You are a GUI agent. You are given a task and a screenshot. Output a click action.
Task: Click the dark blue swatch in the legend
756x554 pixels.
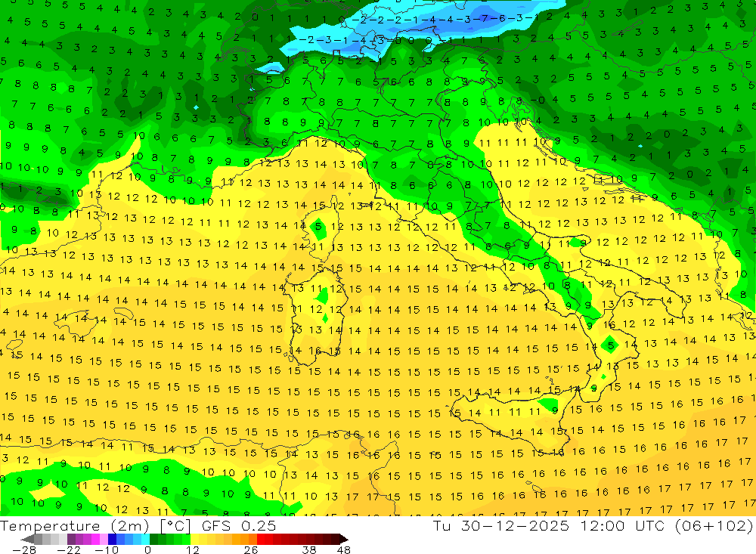(113, 540)
